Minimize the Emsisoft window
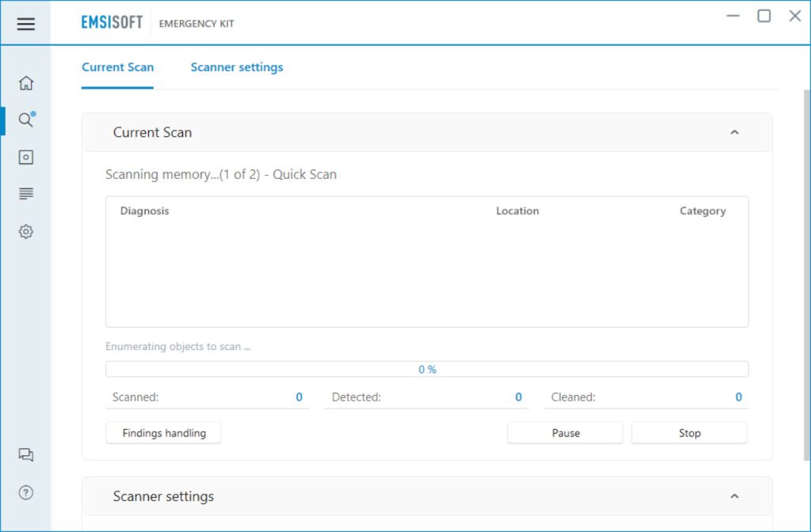811x532 pixels. (x=733, y=16)
